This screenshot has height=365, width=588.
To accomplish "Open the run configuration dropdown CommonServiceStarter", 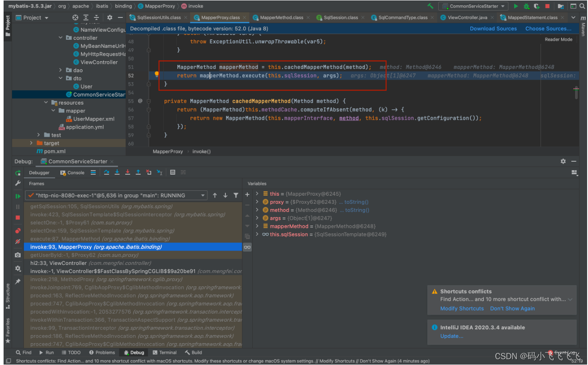I will click(474, 6).
